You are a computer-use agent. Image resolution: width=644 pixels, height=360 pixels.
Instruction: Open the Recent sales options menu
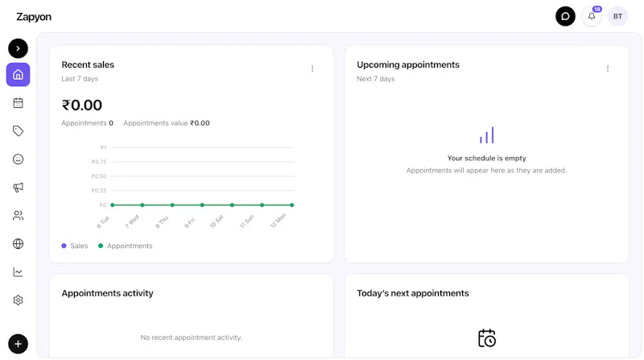tap(312, 68)
